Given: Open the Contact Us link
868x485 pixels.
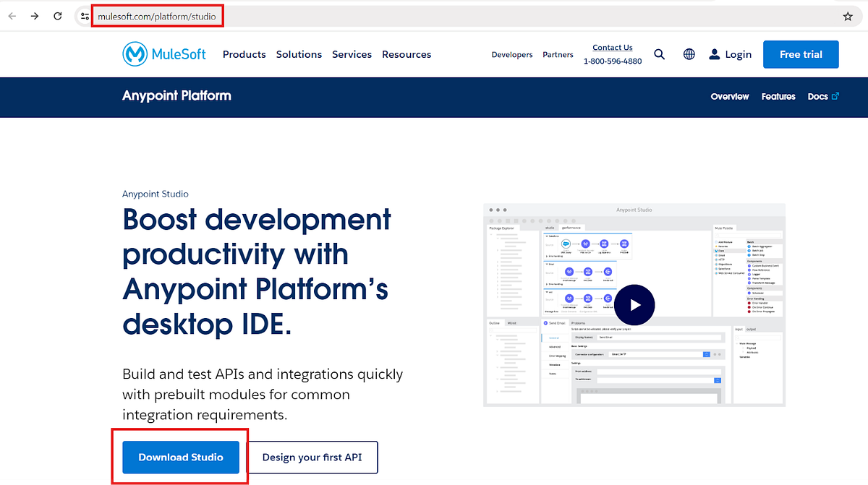Looking at the screenshot, I should click(612, 46).
